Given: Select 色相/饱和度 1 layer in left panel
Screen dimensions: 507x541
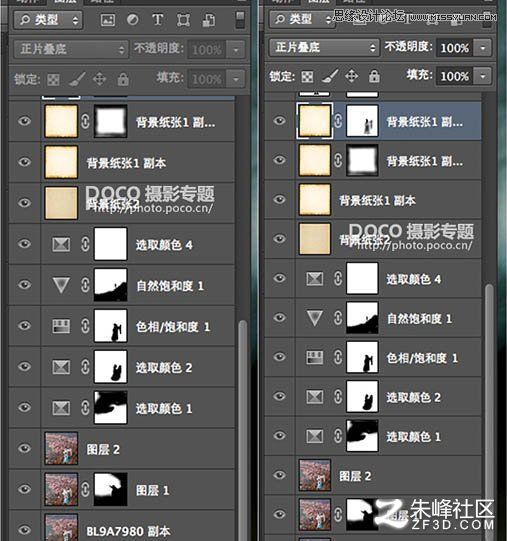Looking at the screenshot, I should (121, 326).
